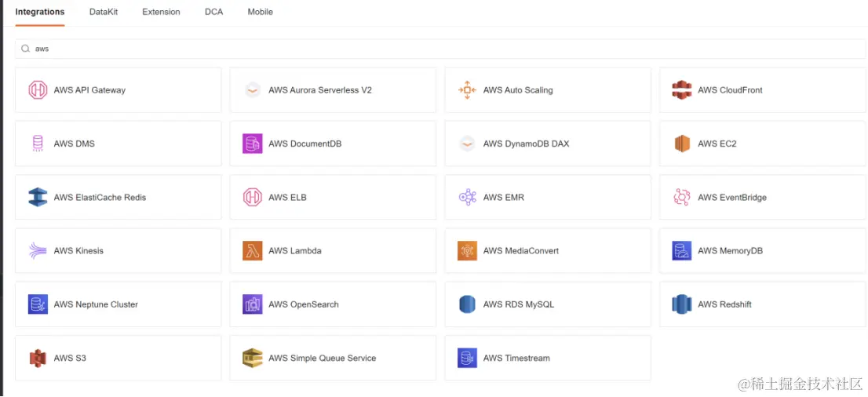Image resolution: width=868 pixels, height=397 pixels.
Task: Click the 'AWS Kinesis' label
Action: [78, 251]
